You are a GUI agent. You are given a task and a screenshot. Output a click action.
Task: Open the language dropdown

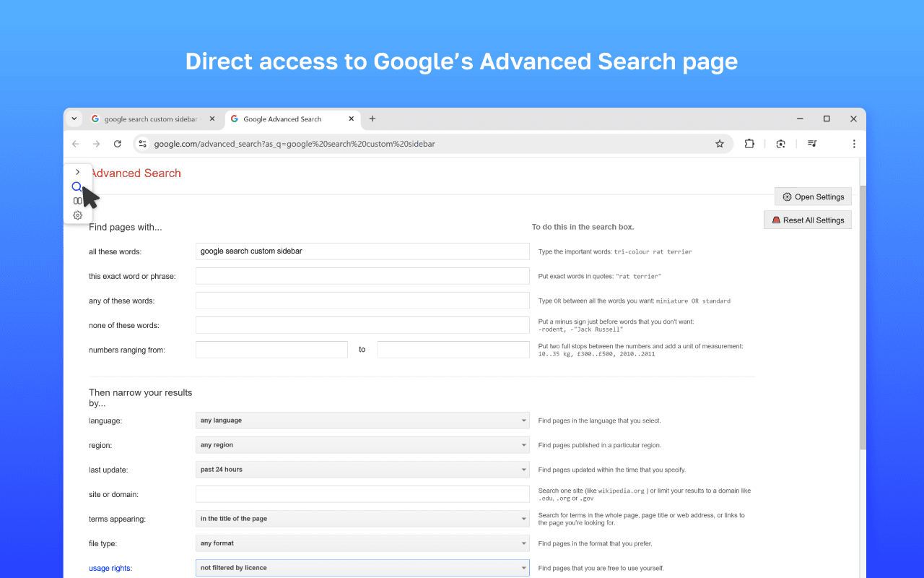pyautogui.click(x=362, y=420)
